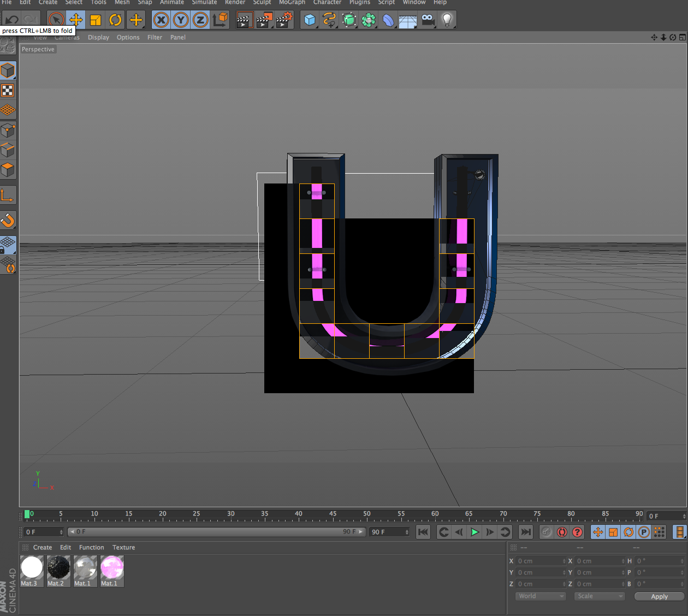Add a camera object from toolbar
This screenshot has width=688, height=616.
428,20
